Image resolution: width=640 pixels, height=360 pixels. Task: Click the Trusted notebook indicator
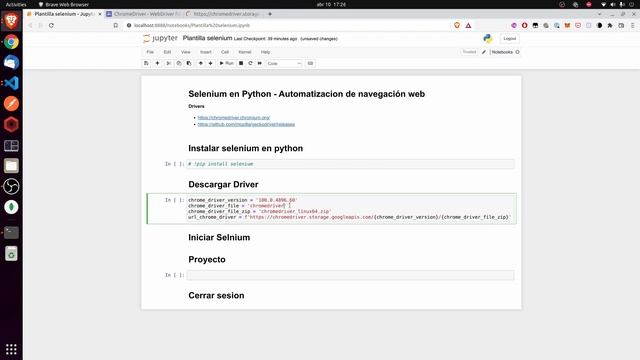coord(469,52)
